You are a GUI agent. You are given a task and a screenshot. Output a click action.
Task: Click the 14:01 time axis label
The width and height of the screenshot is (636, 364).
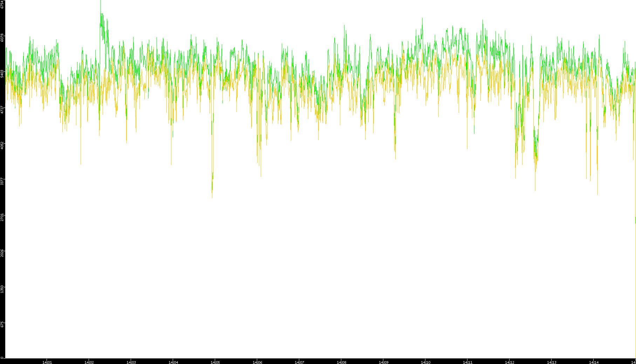click(x=47, y=362)
